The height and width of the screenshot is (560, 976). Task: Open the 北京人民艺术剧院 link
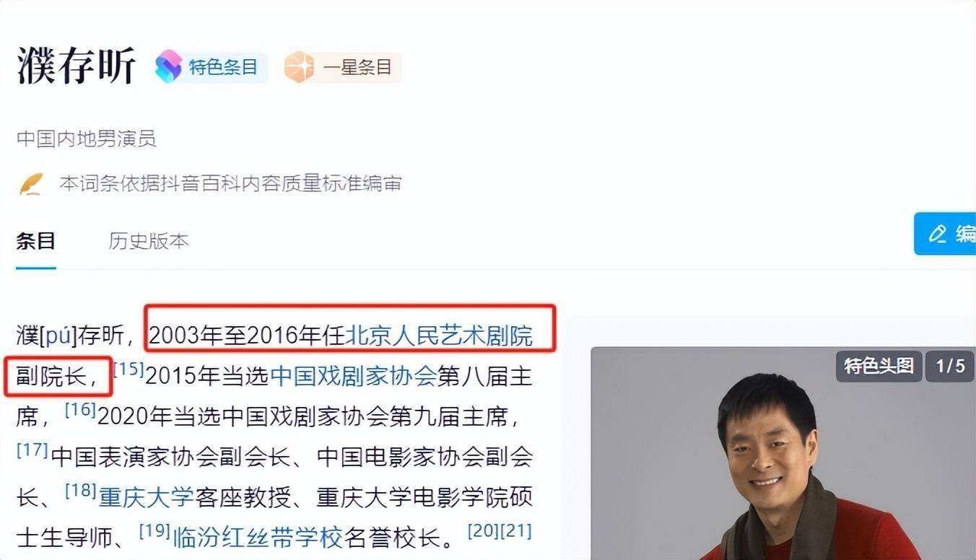439,336
